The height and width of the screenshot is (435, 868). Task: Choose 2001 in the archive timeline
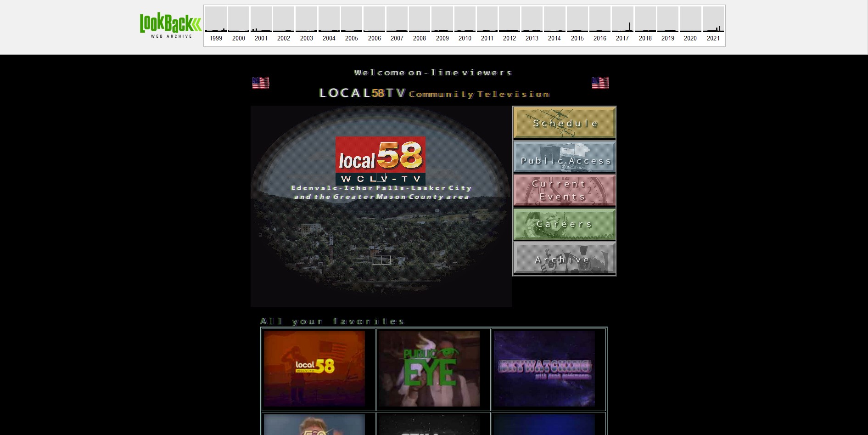point(261,25)
